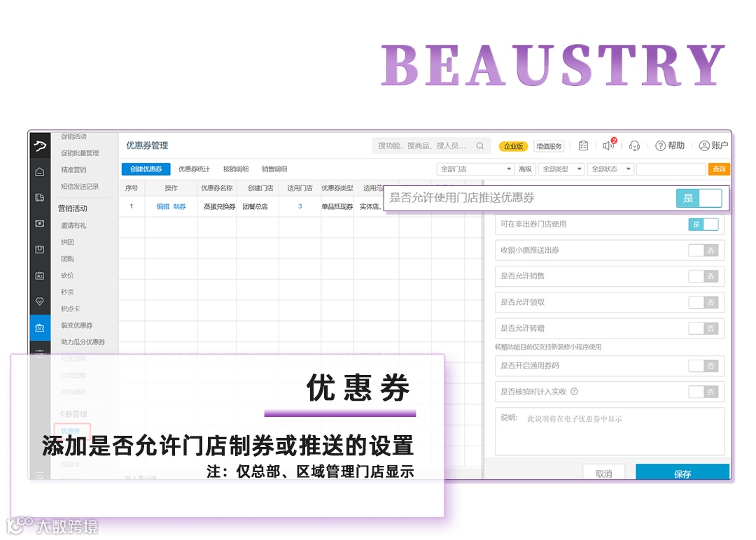Open the 全部门店 dropdown

click(x=475, y=169)
